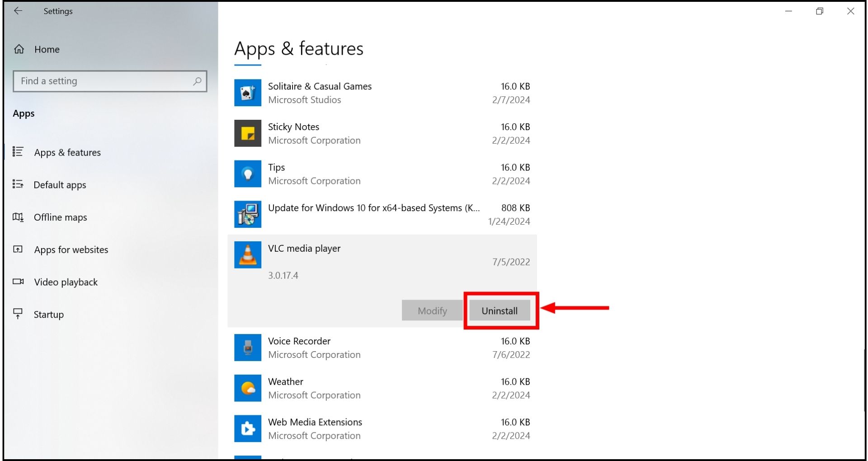
Task: Open Offline maps settings
Action: click(x=60, y=217)
